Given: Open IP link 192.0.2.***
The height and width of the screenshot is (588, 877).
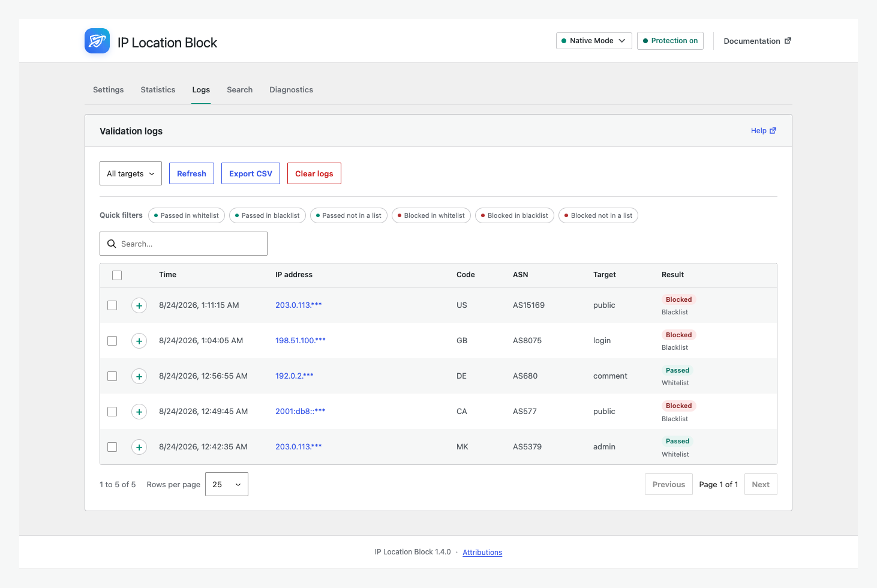Looking at the screenshot, I should click(295, 376).
